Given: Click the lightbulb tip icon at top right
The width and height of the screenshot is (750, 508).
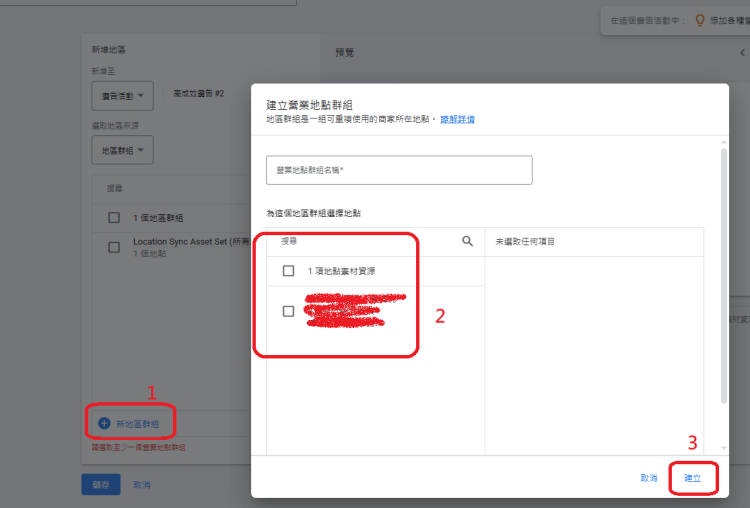Looking at the screenshot, I should [x=699, y=20].
